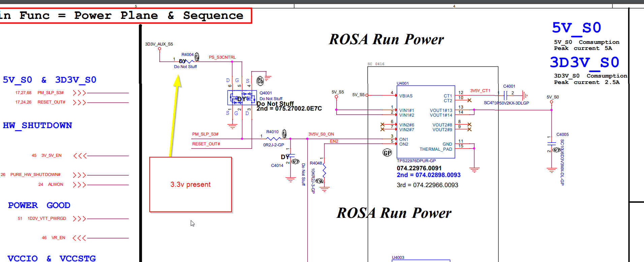Click the 3V5V_S0_ON net label
The height and width of the screenshot is (262, 644).
click(x=321, y=134)
